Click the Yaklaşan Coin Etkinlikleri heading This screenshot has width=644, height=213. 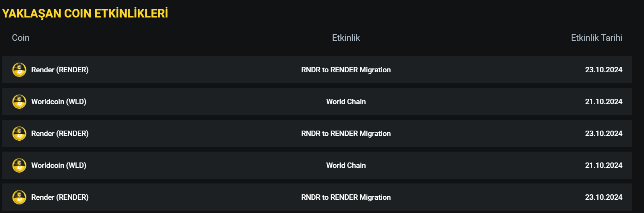[x=85, y=14]
